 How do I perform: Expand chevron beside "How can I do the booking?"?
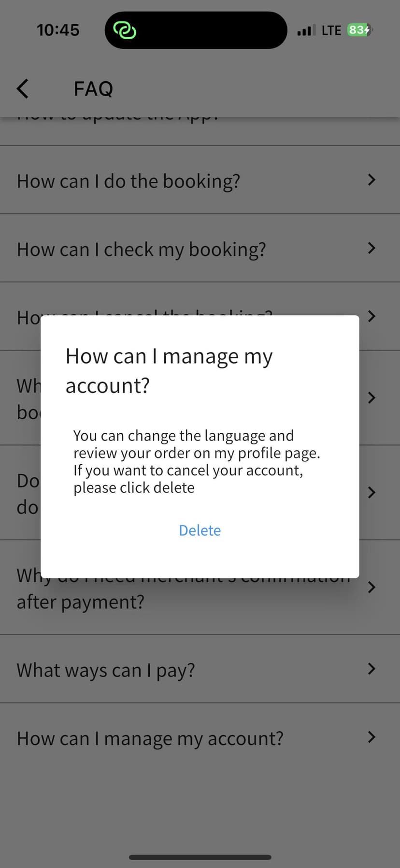pyautogui.click(x=371, y=180)
